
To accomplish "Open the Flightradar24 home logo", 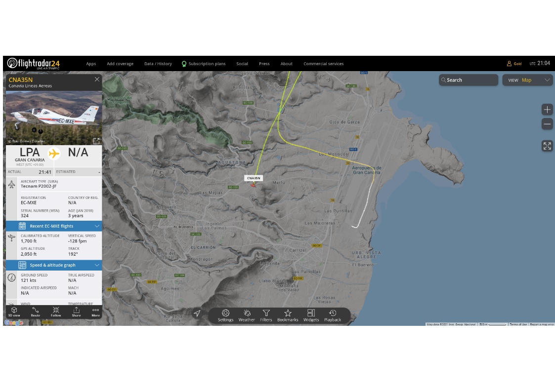I will [x=34, y=64].
